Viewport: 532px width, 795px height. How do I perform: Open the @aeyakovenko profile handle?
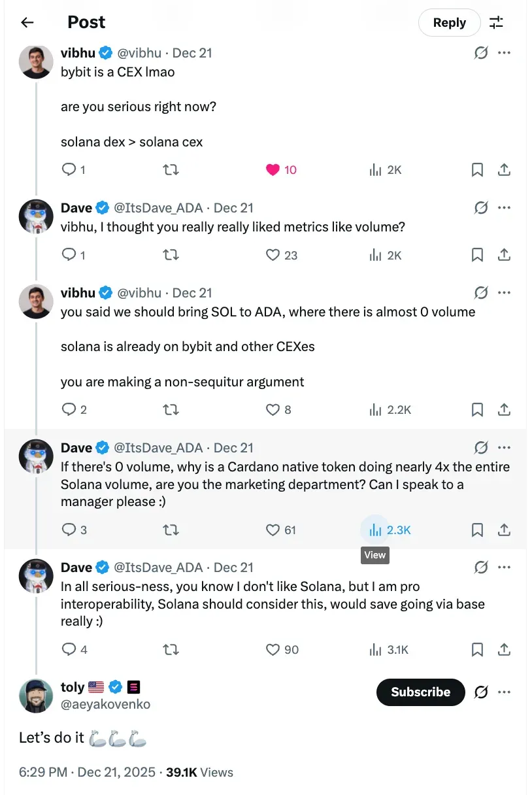point(105,704)
